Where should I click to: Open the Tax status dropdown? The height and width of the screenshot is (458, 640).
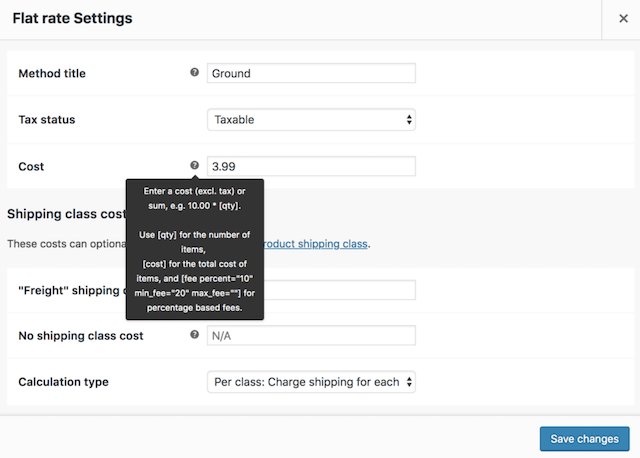click(x=311, y=120)
